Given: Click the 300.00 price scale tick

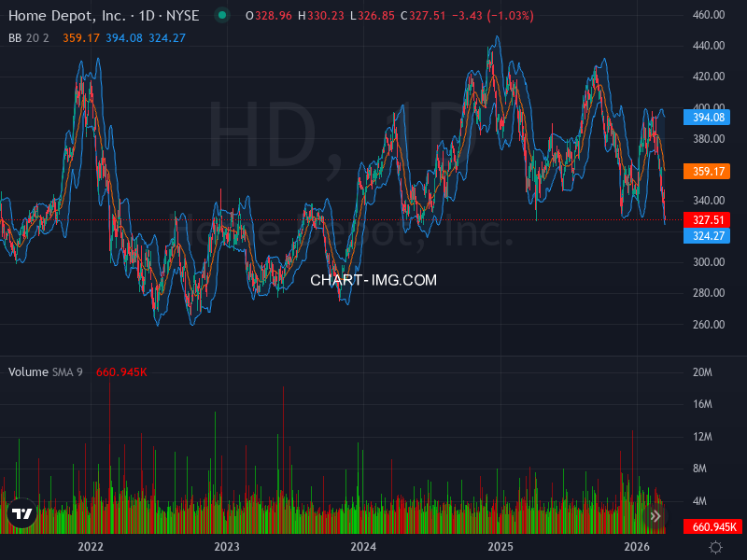Looking at the screenshot, I should (x=709, y=262).
